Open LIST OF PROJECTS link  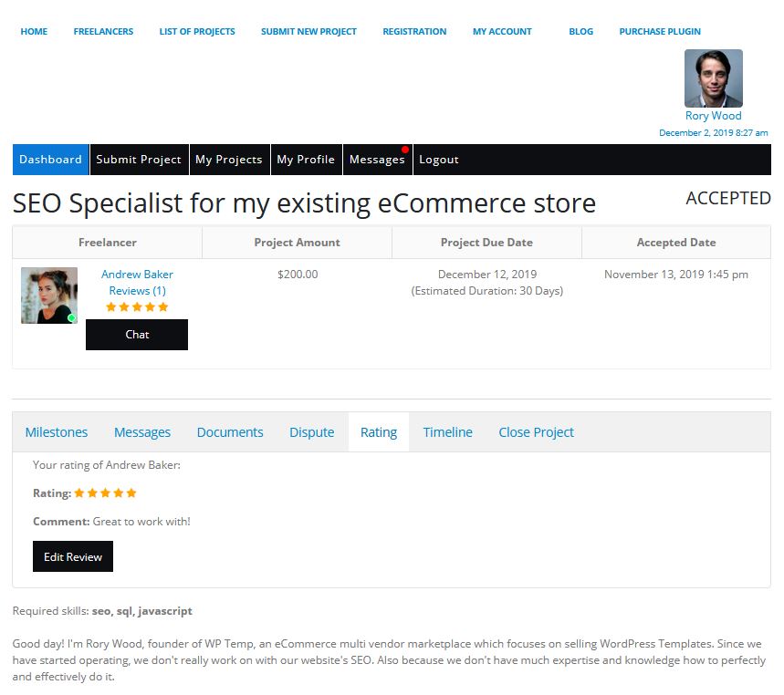pos(197,32)
